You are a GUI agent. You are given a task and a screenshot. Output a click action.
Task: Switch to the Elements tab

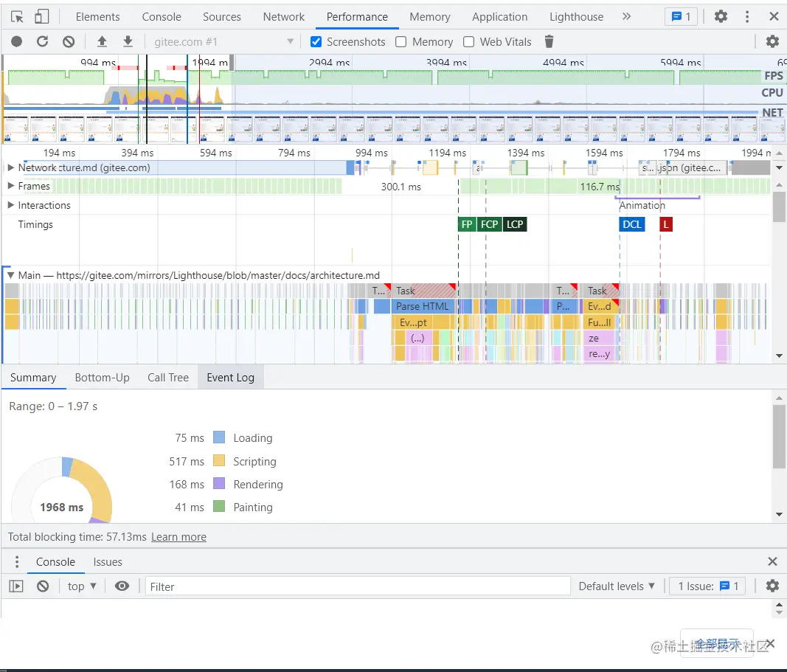click(x=98, y=16)
